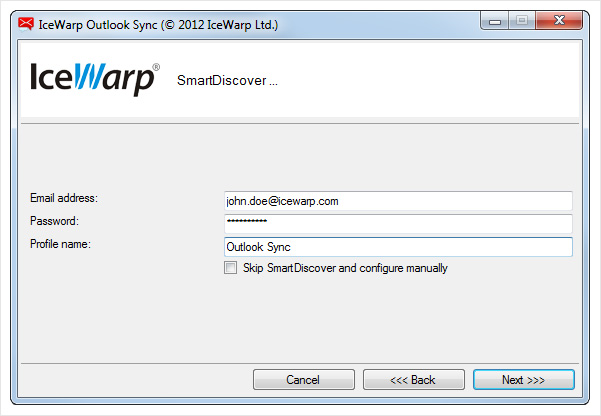Click the Email address: label
The image size is (601, 416).
(64, 198)
